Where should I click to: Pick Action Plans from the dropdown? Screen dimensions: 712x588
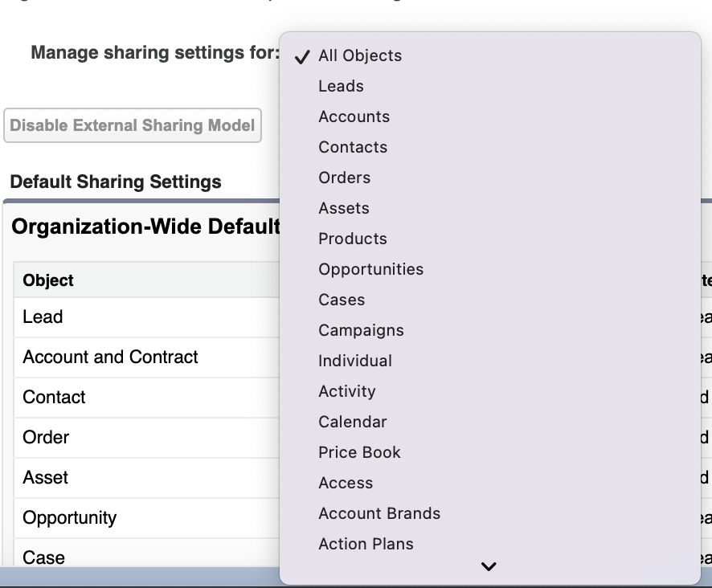coord(365,544)
